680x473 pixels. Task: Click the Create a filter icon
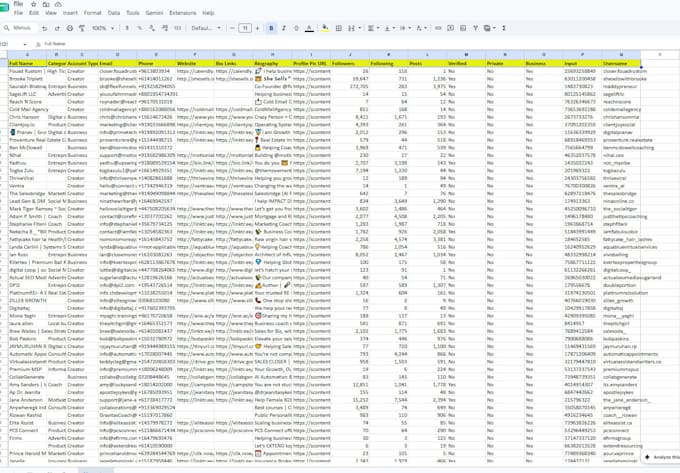click(476, 28)
